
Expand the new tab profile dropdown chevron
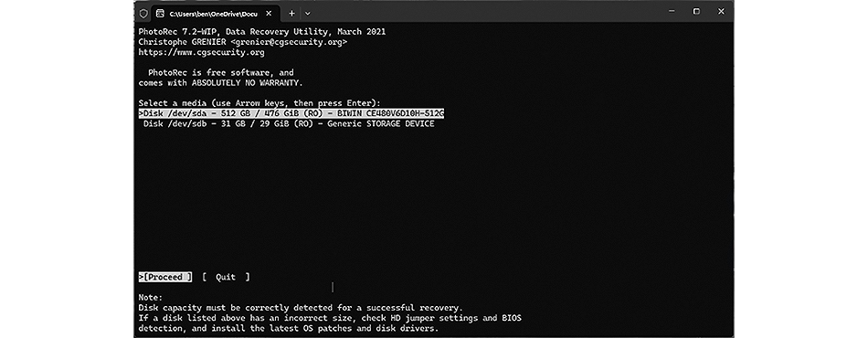[308, 14]
